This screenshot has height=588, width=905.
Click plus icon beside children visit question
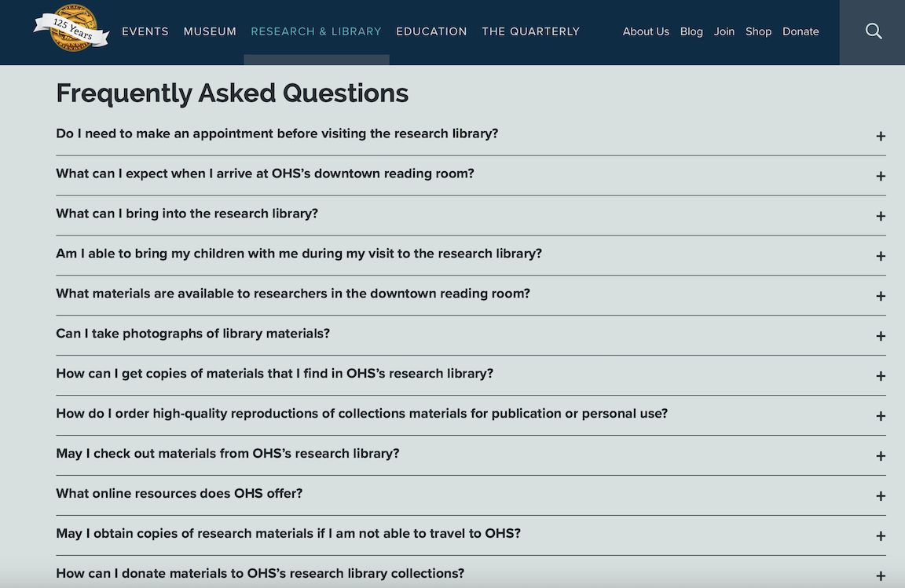coord(880,256)
